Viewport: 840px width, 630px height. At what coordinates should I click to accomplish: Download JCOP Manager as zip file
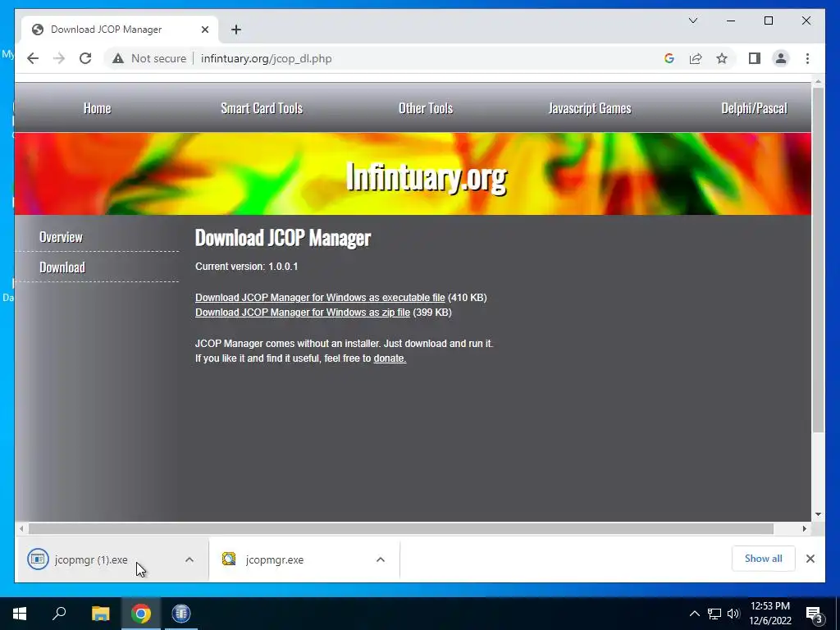pos(302,313)
